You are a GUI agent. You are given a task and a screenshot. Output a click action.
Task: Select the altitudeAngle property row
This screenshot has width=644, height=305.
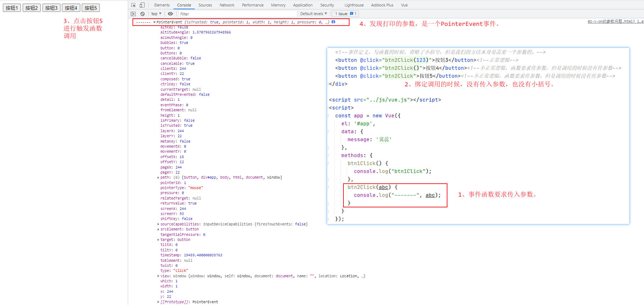pyautogui.click(x=195, y=32)
